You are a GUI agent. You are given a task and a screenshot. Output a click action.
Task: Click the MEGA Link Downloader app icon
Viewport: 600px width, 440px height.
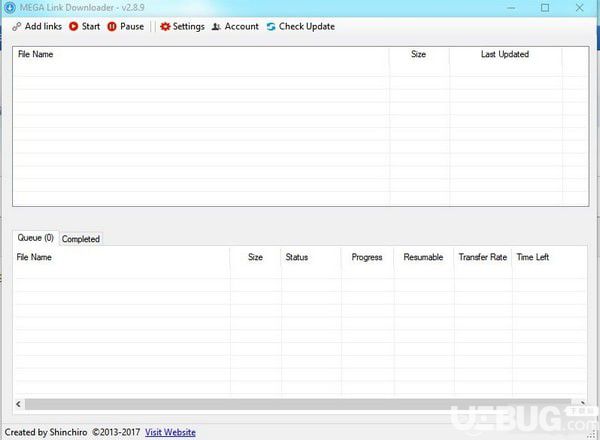10,7
